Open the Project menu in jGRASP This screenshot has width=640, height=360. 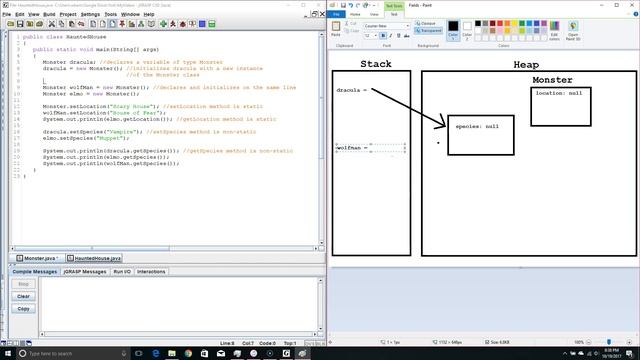pos(68,14)
